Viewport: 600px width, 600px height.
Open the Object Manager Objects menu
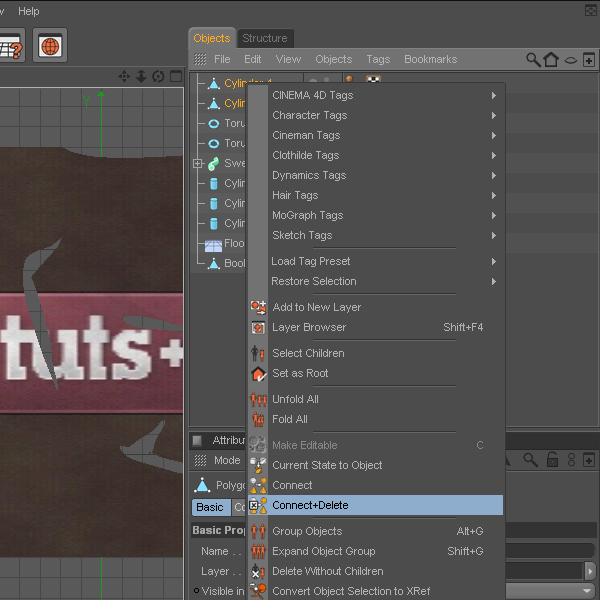(x=334, y=59)
